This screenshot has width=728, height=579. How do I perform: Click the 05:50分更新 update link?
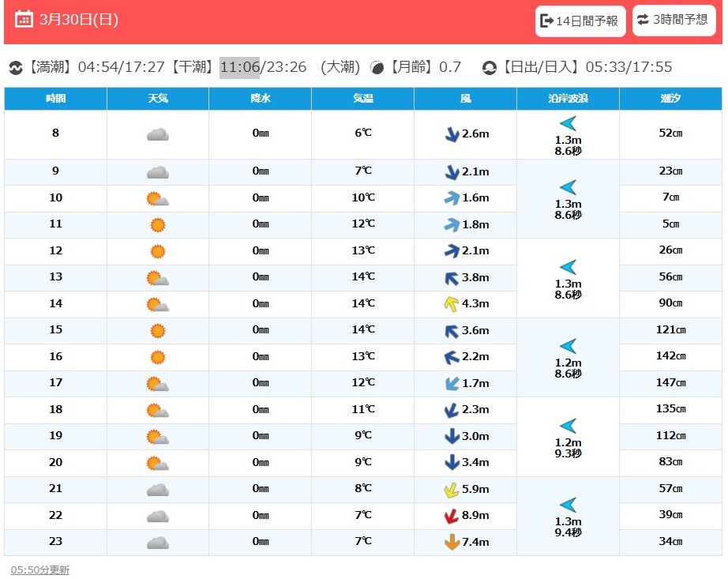[40, 570]
